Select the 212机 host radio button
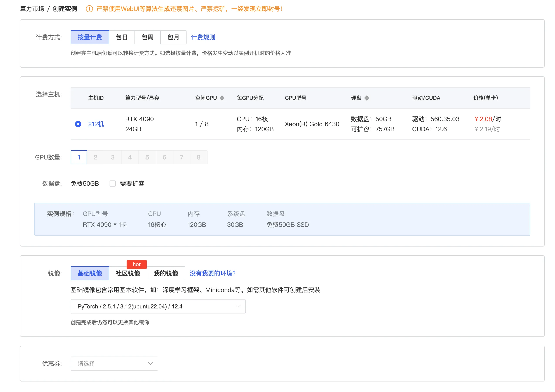 [78, 124]
